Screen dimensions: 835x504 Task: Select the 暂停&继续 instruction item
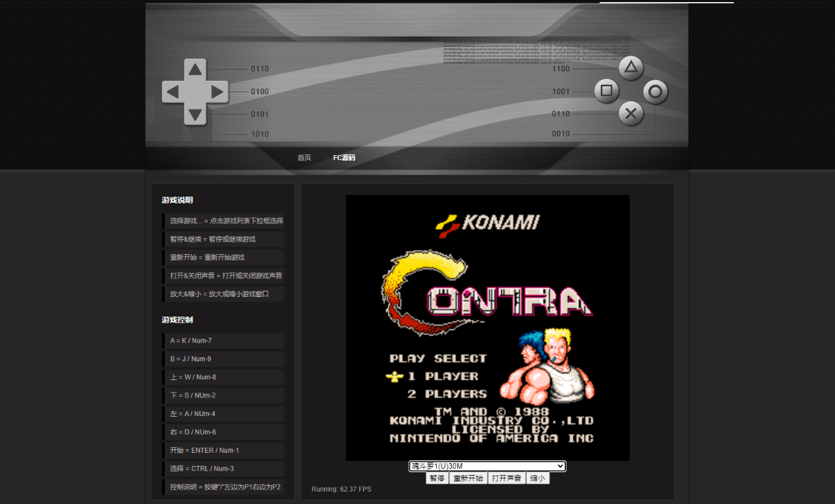[x=223, y=239]
